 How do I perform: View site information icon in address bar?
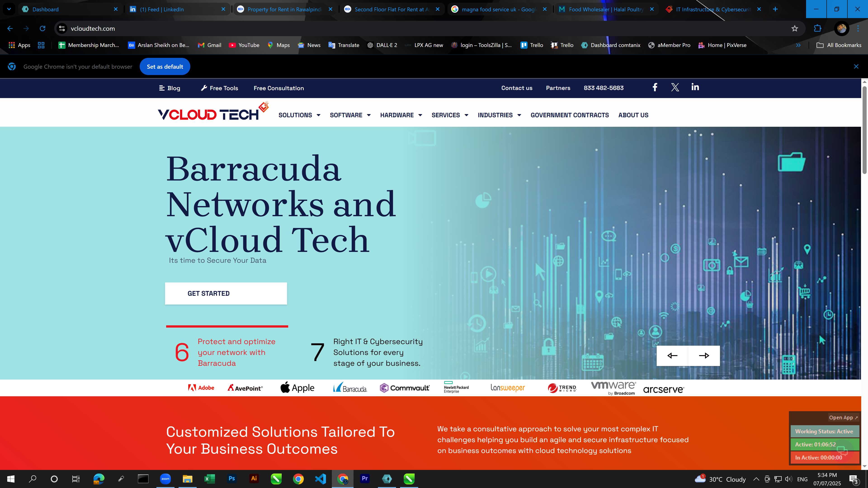click(x=62, y=29)
